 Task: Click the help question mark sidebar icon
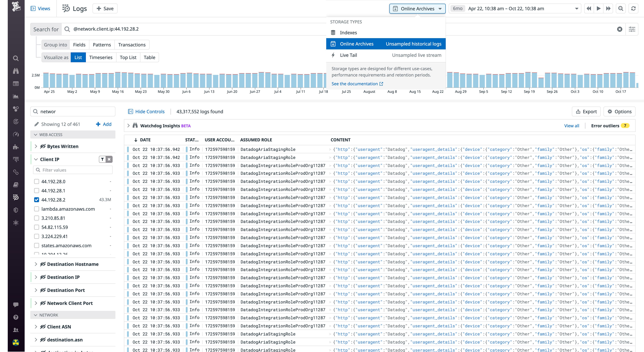tap(16, 317)
